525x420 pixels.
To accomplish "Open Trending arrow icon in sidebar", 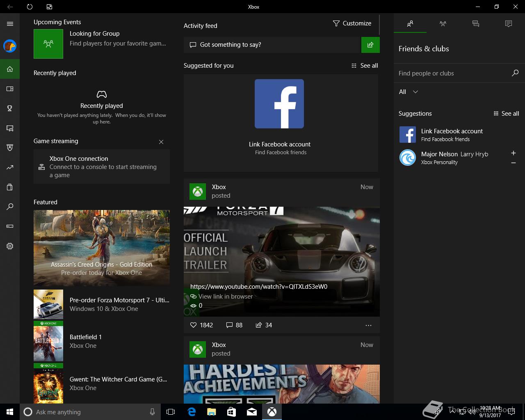I will (10, 167).
